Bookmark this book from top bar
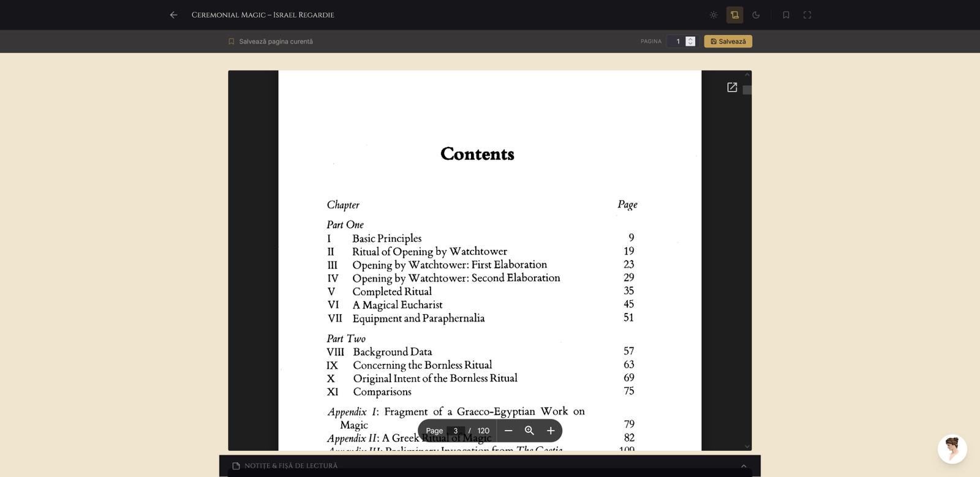The image size is (980, 477). [x=786, y=15]
